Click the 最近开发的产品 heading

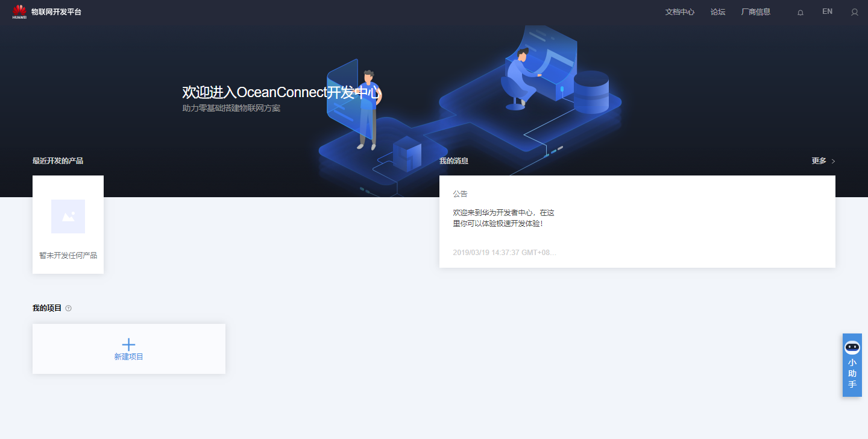point(58,161)
